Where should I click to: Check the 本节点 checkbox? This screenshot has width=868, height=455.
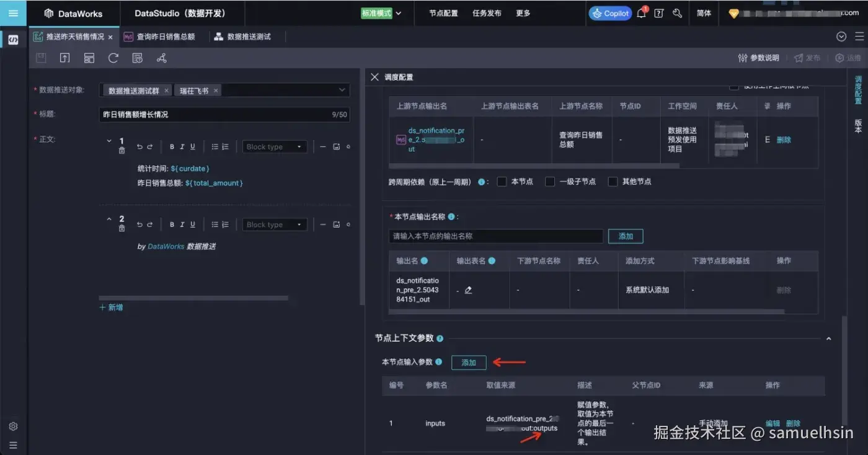tap(502, 182)
